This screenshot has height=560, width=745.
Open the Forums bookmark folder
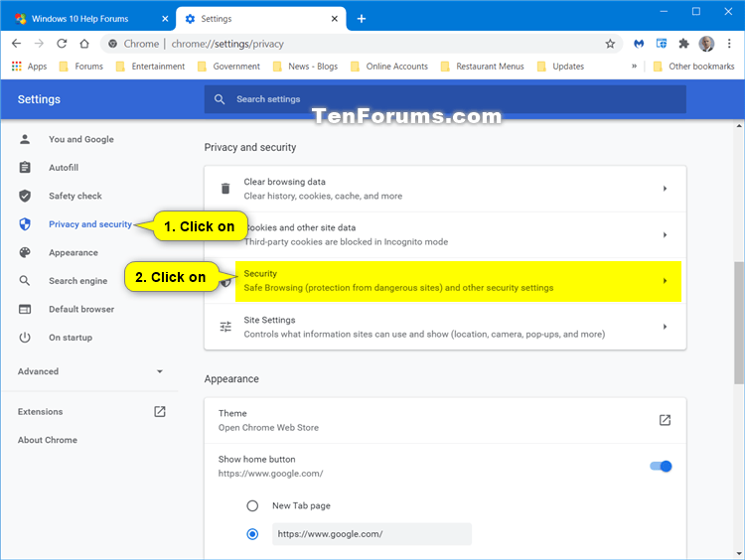[x=80, y=66]
